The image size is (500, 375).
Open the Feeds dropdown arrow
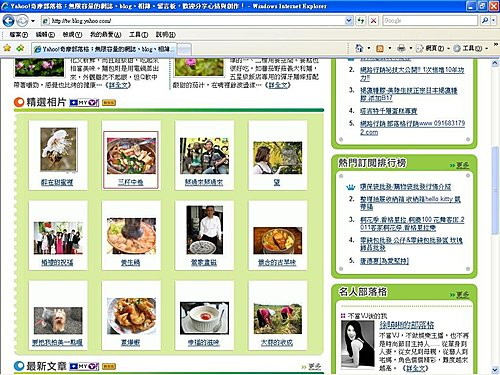[x=389, y=49]
